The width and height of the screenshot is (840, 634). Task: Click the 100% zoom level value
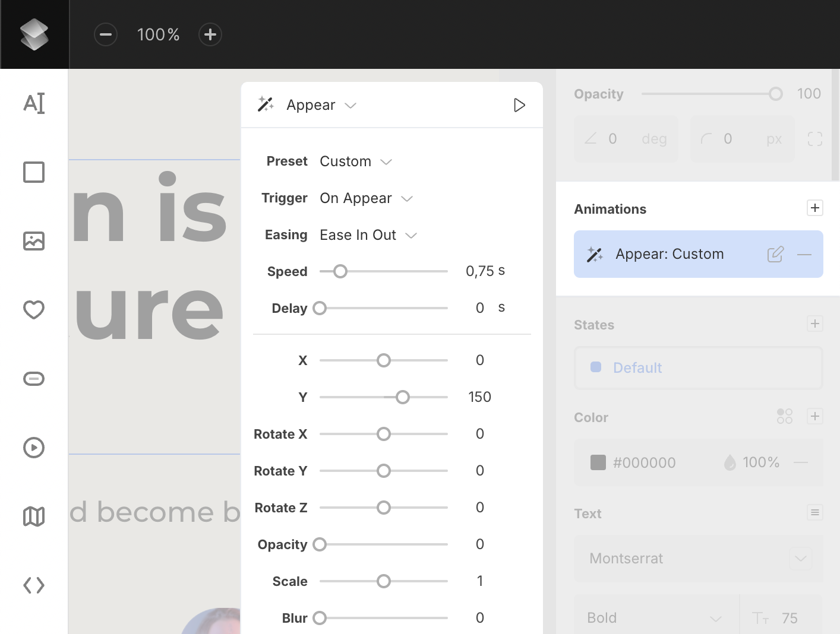(158, 34)
